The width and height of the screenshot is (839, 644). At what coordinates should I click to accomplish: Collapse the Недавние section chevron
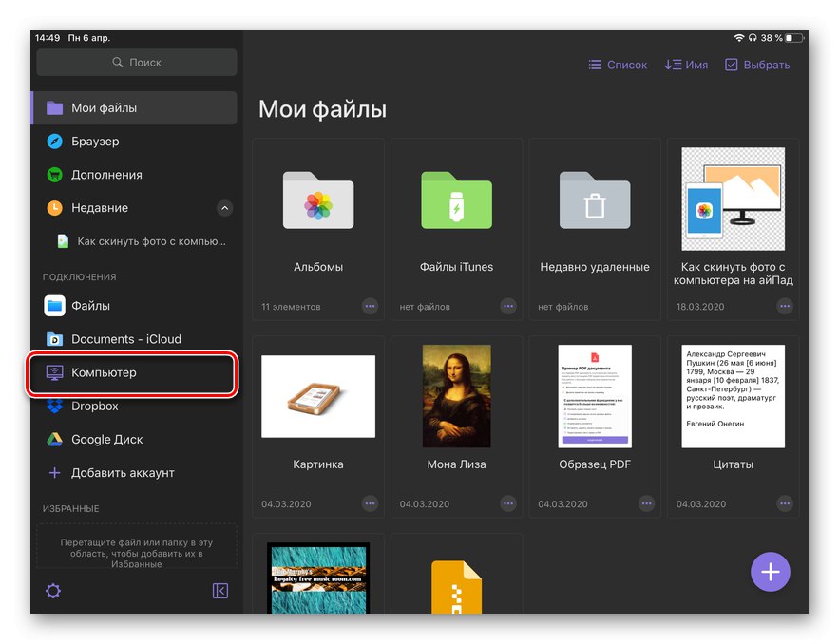click(225, 208)
